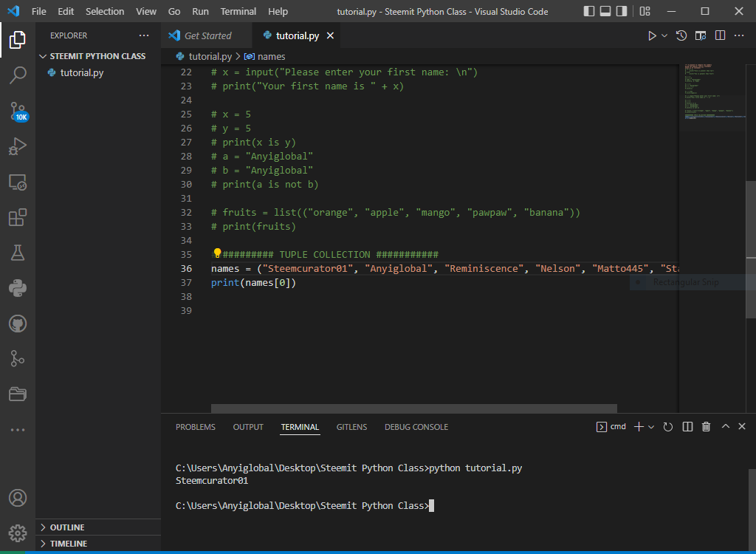This screenshot has width=756, height=554.
Task: Open the Run menu
Action: click(x=200, y=11)
